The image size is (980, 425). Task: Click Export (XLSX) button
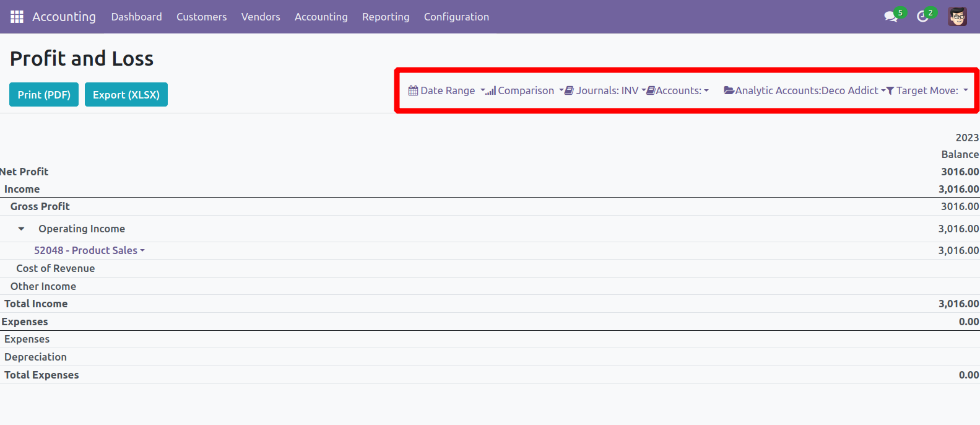click(x=126, y=95)
